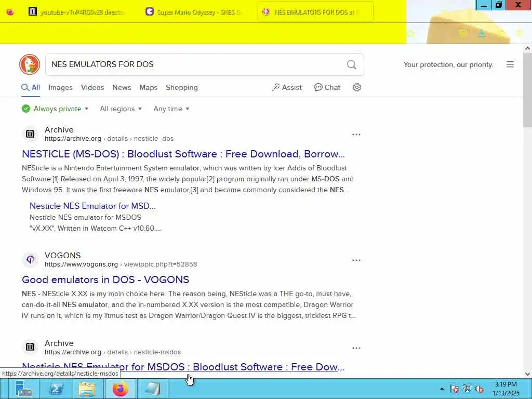Open Good emulators in DOS - VOGONS
This screenshot has height=399, width=532.
tap(105, 280)
